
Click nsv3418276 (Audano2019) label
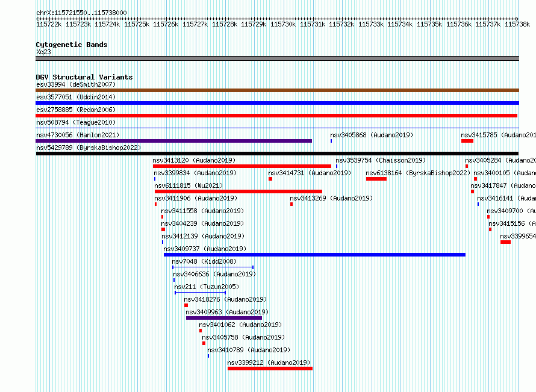(x=225, y=299)
